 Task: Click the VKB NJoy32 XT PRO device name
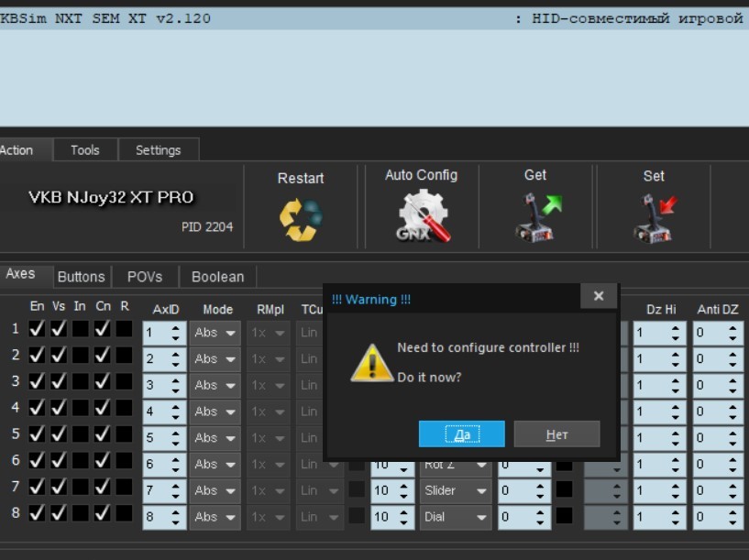(111, 197)
